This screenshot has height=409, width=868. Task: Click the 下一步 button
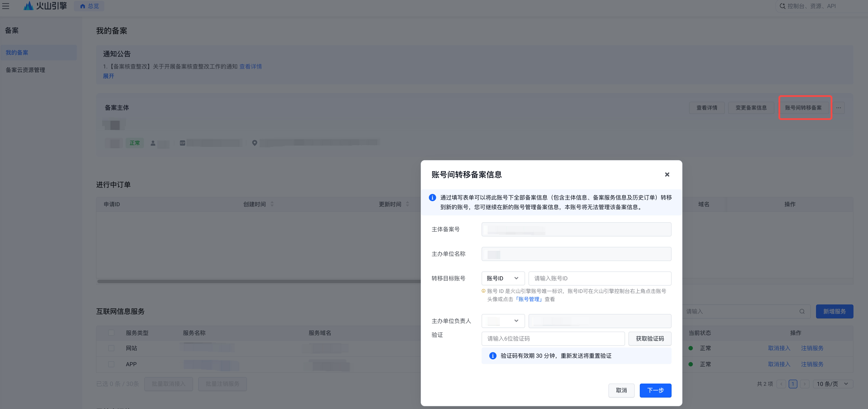tap(655, 391)
